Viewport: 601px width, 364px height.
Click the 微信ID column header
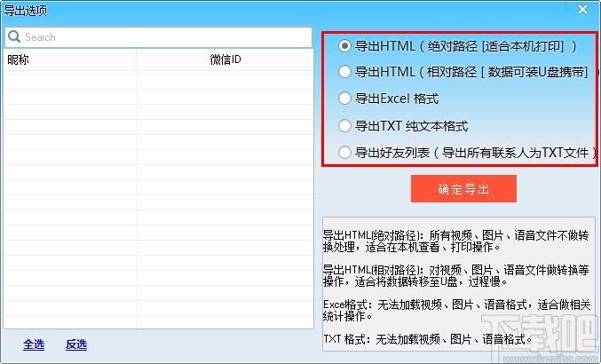click(x=225, y=59)
